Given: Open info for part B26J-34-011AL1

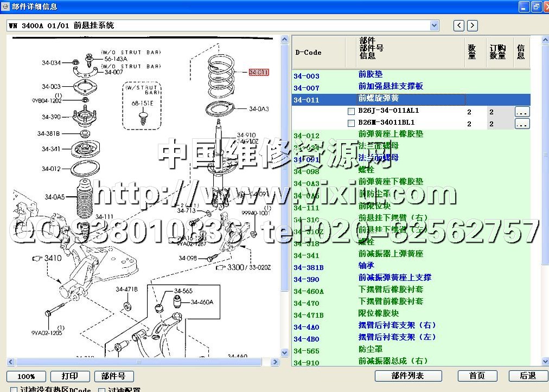Looking at the screenshot, I should pos(522,112).
